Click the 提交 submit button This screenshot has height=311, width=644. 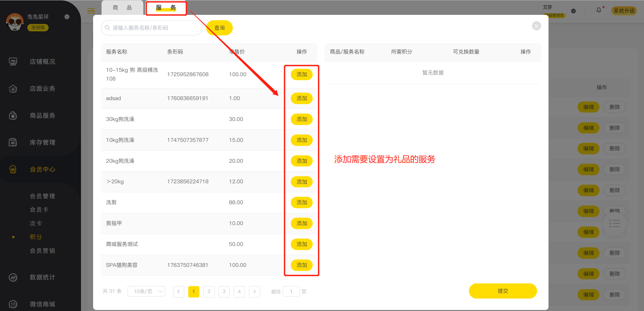(x=503, y=291)
